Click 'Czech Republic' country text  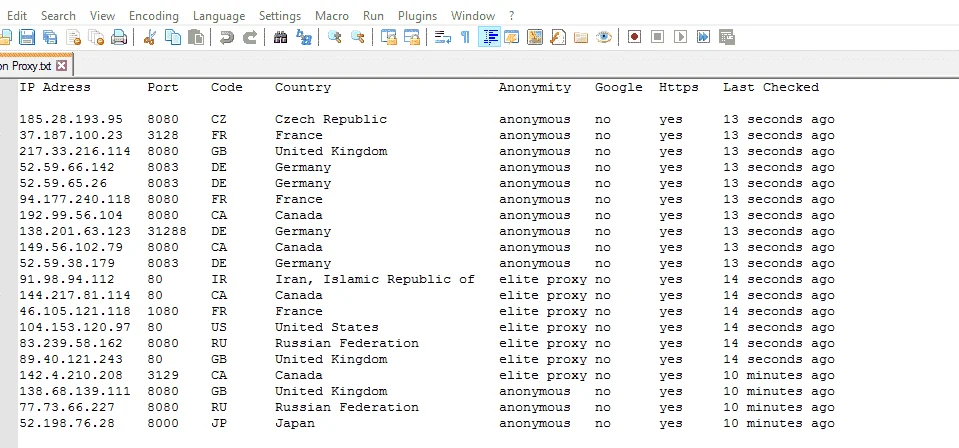331,119
